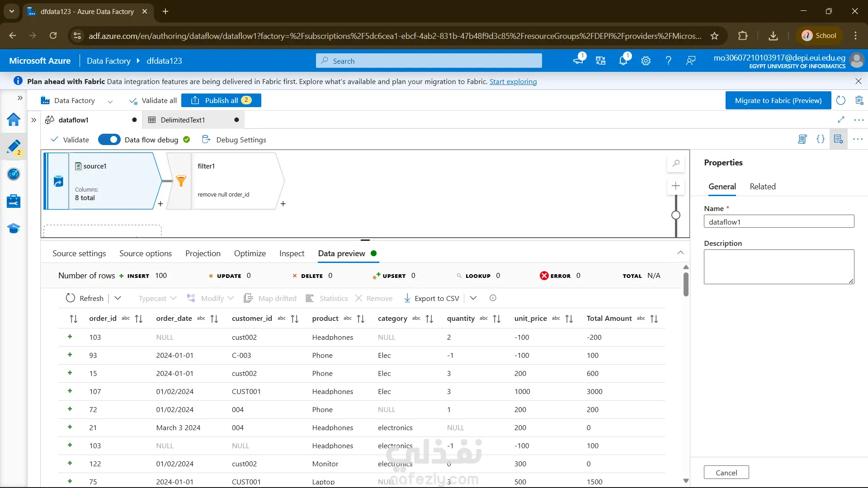Open the updates megaphone icon in header
Viewport: 868px width, 488px height.
pyautogui.click(x=578, y=60)
